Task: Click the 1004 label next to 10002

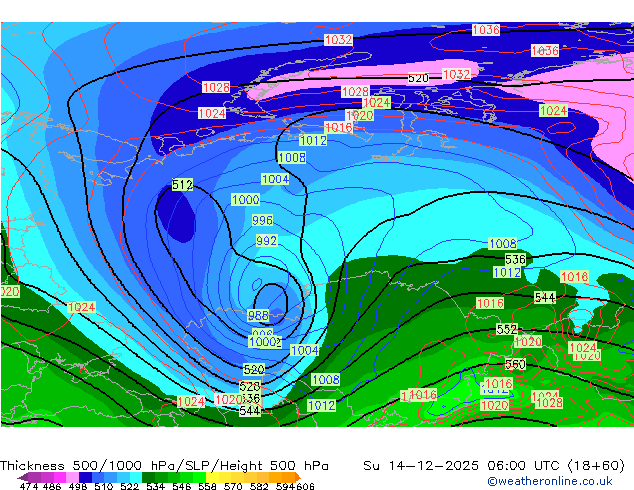Action: coord(304,350)
